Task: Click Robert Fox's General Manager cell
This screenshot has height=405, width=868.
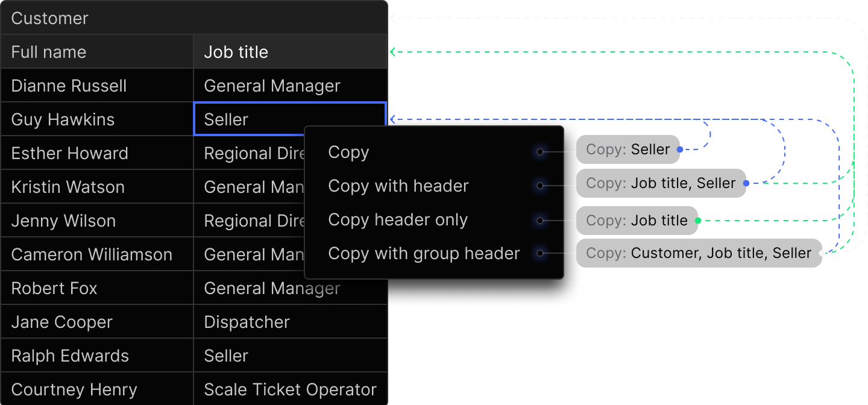Action: (x=272, y=287)
